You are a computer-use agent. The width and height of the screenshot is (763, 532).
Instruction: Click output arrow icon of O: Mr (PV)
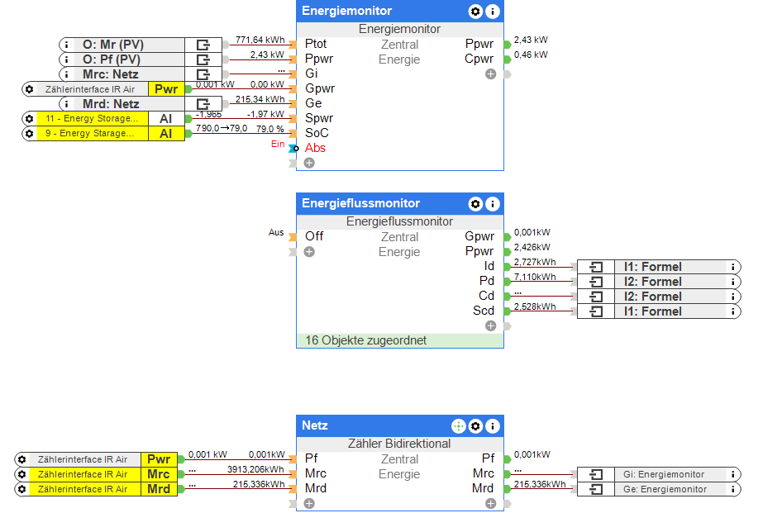(203, 45)
